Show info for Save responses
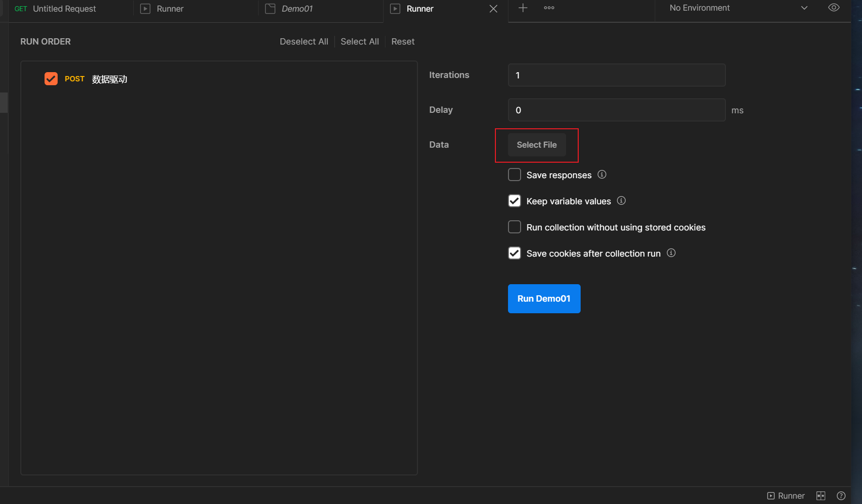 click(602, 174)
